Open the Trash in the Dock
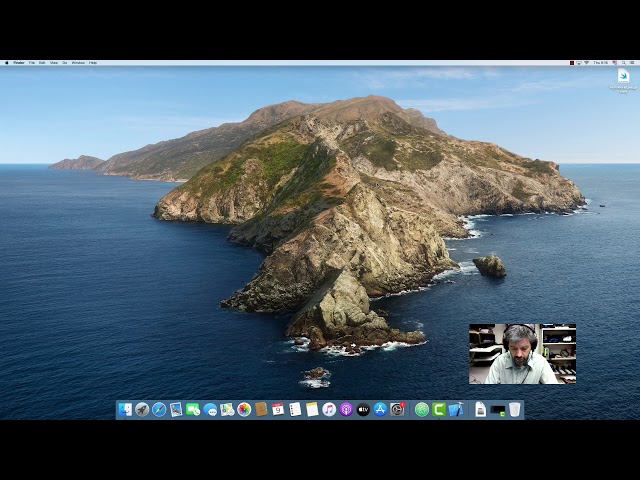The width and height of the screenshot is (640, 480). pos(515,409)
